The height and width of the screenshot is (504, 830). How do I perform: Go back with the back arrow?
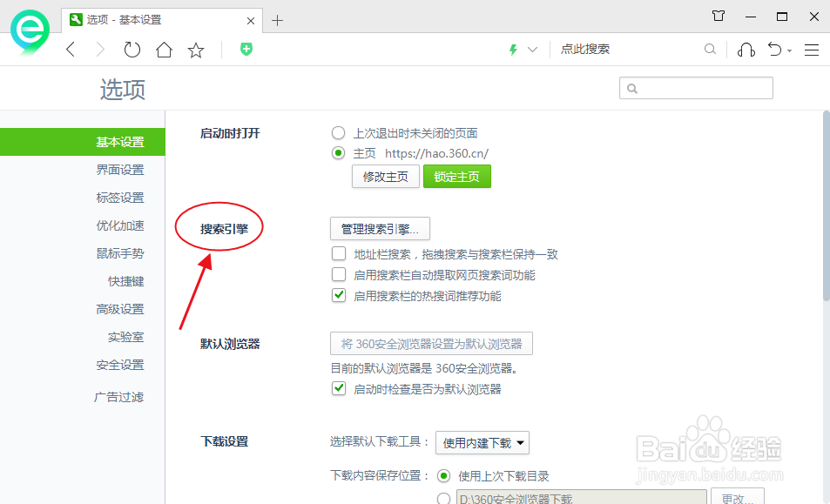[71, 50]
